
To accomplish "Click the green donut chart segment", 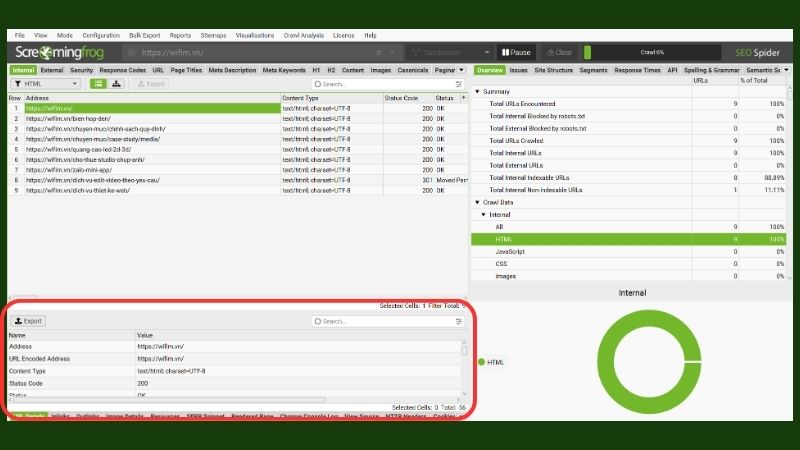I will [x=605, y=361].
